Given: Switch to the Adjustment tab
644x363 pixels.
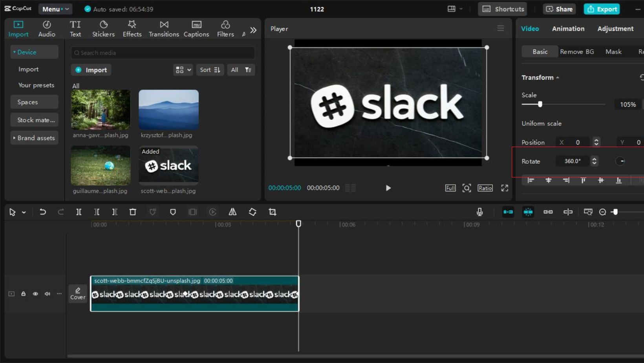Looking at the screenshot, I should pyautogui.click(x=615, y=29).
